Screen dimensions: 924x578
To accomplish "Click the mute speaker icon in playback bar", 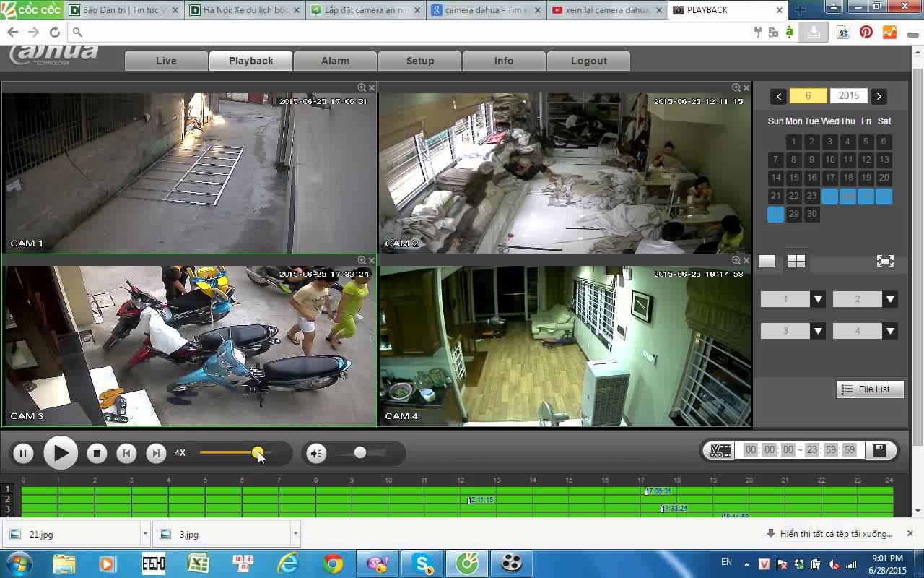I will 315,453.
